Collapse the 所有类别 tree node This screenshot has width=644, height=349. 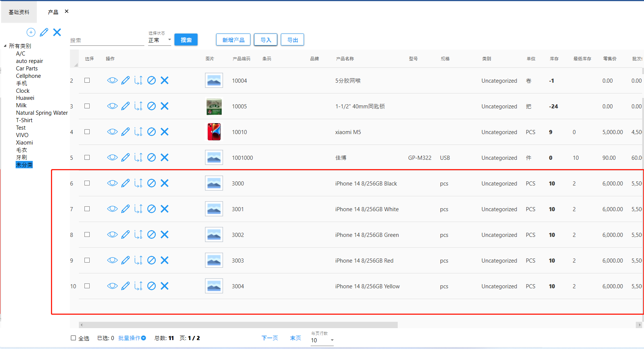(x=5, y=46)
